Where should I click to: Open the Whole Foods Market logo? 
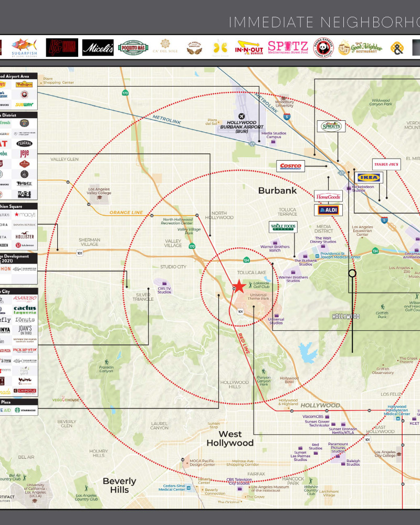click(x=283, y=227)
